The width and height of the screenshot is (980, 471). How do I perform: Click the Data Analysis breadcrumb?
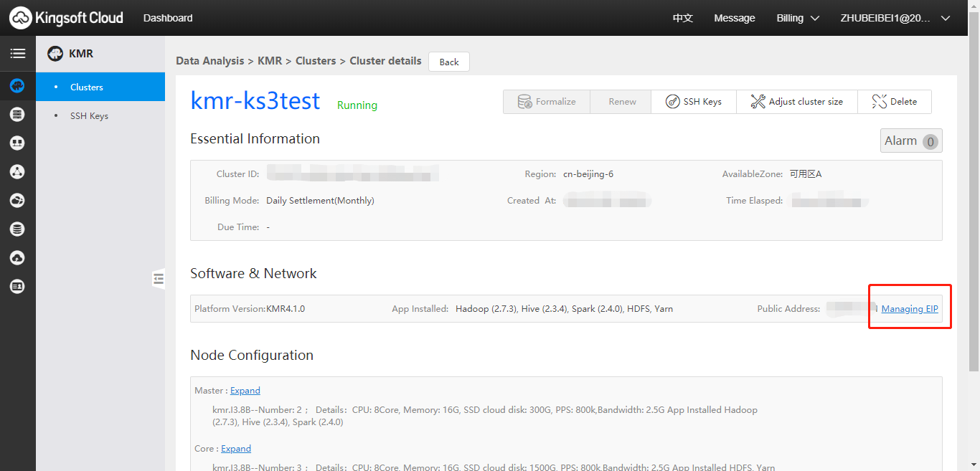pyautogui.click(x=210, y=61)
